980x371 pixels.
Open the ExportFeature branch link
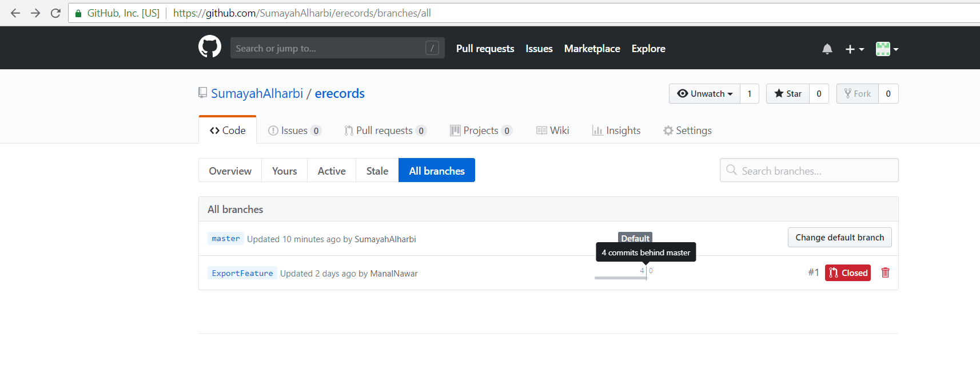(x=242, y=273)
